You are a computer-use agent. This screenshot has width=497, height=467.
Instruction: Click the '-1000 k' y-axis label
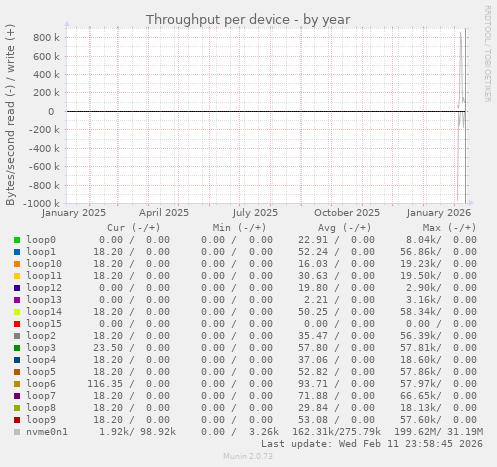click(x=41, y=203)
